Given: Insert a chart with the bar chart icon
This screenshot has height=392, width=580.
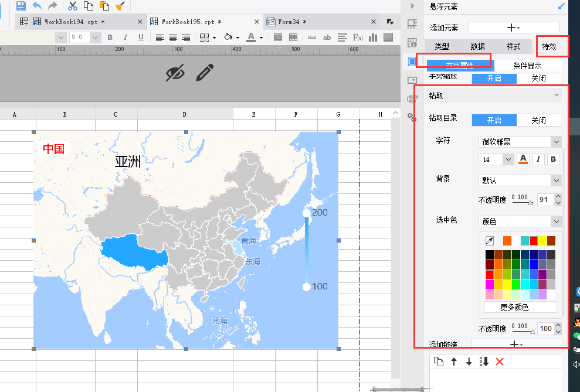Looking at the screenshot, I should pyautogui.click(x=373, y=38).
